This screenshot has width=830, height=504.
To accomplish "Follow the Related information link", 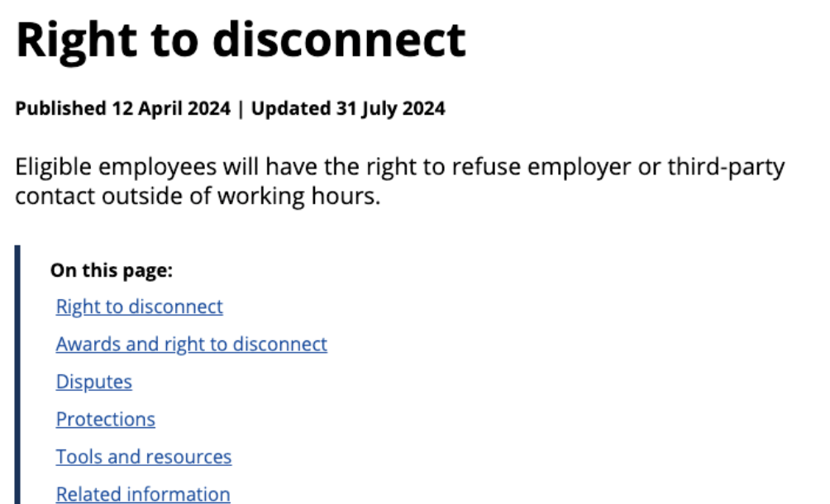I will pos(143,494).
